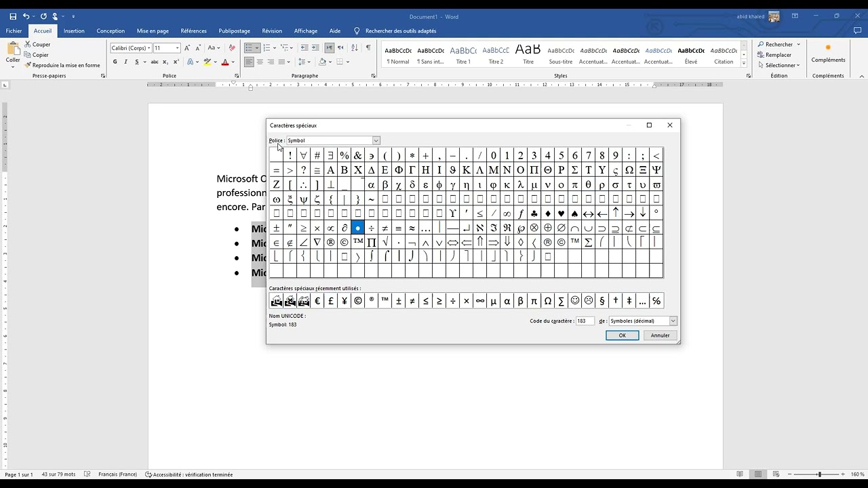Viewport: 868px width, 488px height.
Task: Click the Coller paste icon
Action: point(13,49)
